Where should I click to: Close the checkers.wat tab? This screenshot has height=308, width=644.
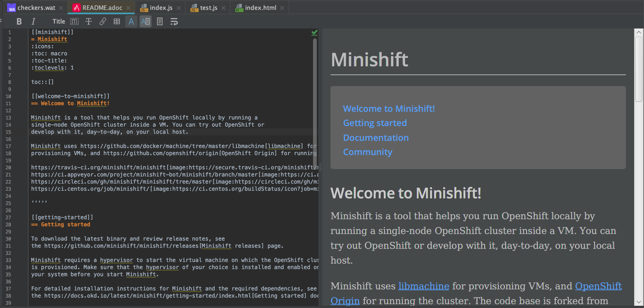[x=61, y=8]
